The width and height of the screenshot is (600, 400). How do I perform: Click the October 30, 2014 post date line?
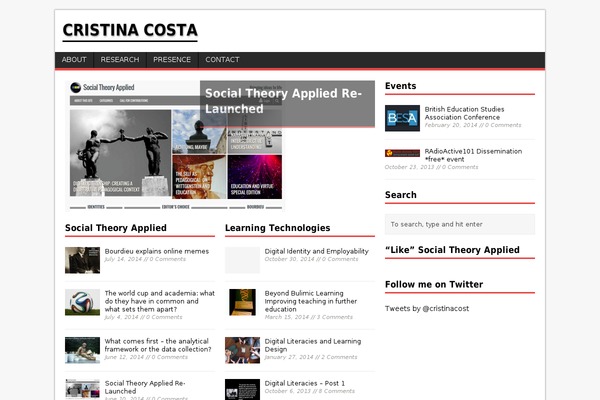311,259
